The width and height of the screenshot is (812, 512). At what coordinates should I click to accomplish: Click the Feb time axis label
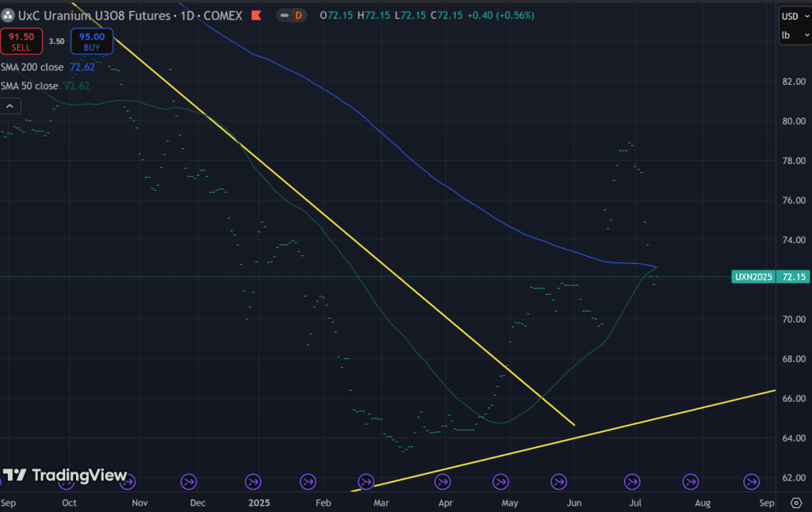324,502
